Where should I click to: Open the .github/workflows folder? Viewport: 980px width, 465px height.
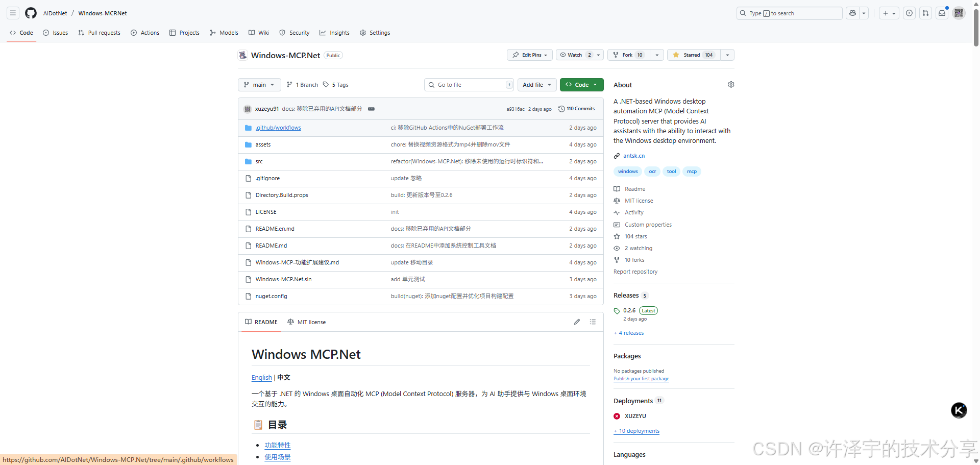(x=278, y=128)
